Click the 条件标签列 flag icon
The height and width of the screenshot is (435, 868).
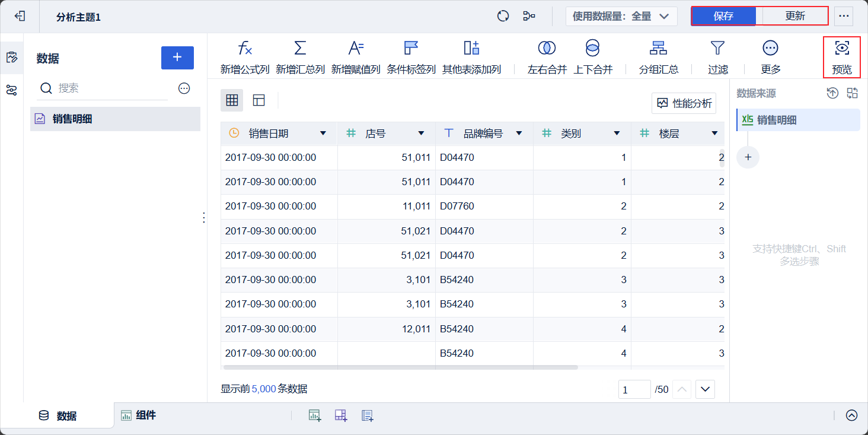411,48
